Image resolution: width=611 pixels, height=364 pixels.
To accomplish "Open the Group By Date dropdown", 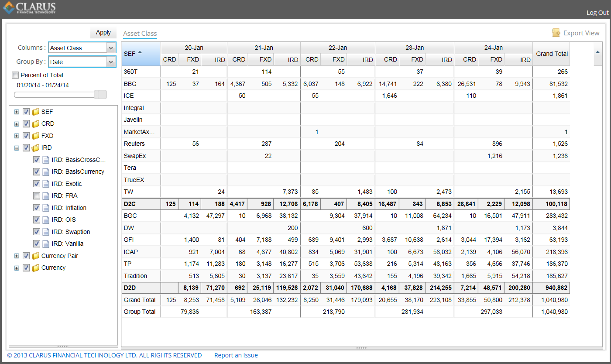I will click(x=111, y=62).
